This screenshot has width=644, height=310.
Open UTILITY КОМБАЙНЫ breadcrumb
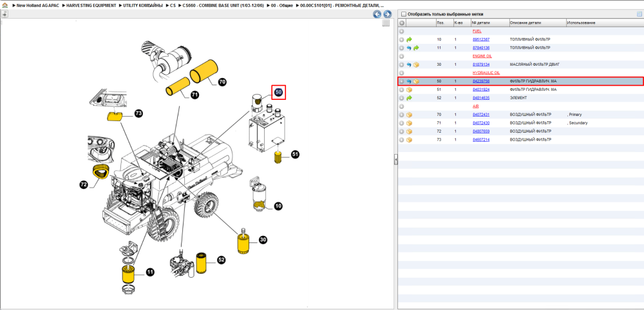pyautogui.click(x=143, y=6)
